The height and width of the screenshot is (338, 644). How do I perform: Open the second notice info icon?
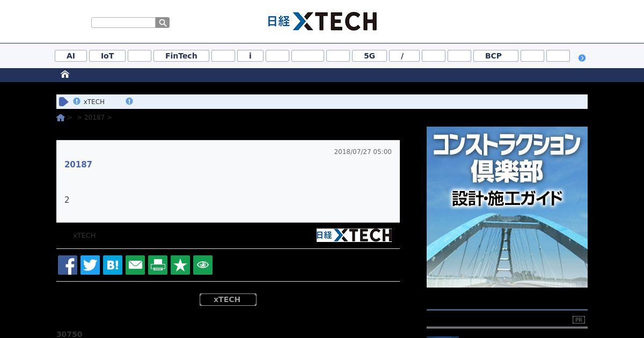[x=129, y=101]
